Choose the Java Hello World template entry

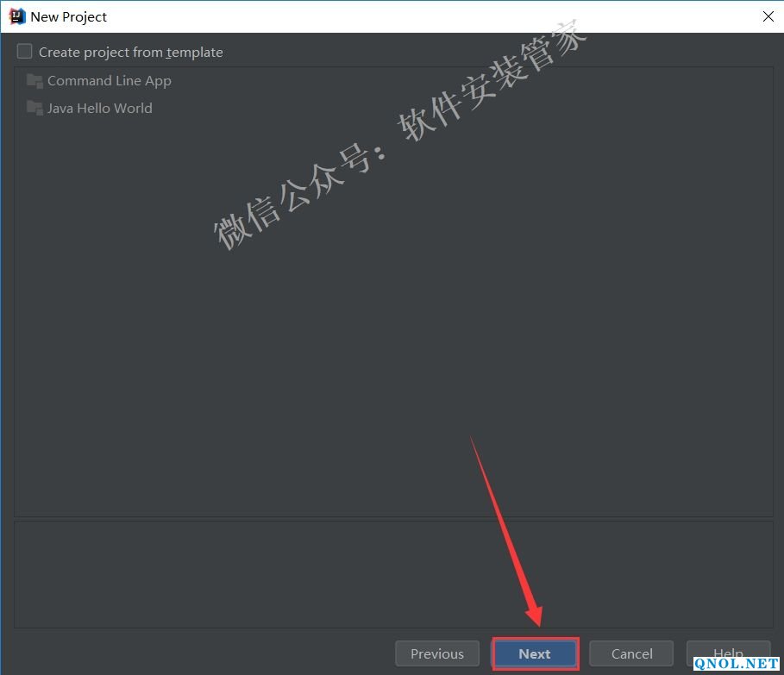coord(99,109)
